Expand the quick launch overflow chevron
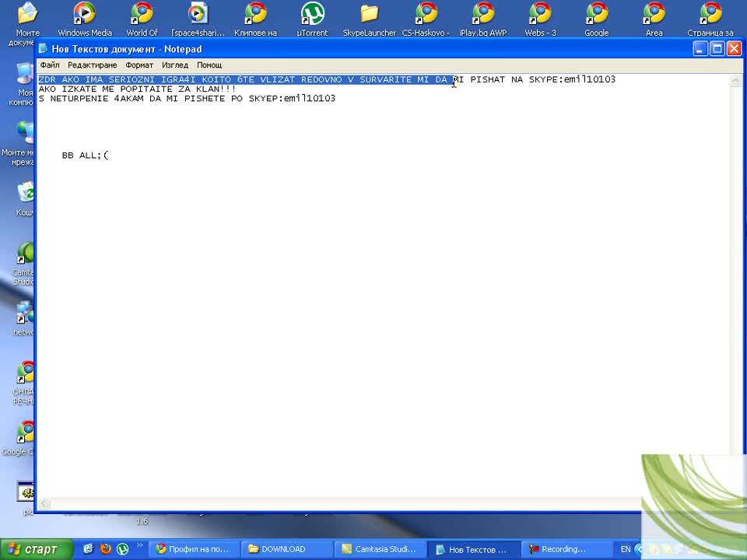 click(x=139, y=546)
